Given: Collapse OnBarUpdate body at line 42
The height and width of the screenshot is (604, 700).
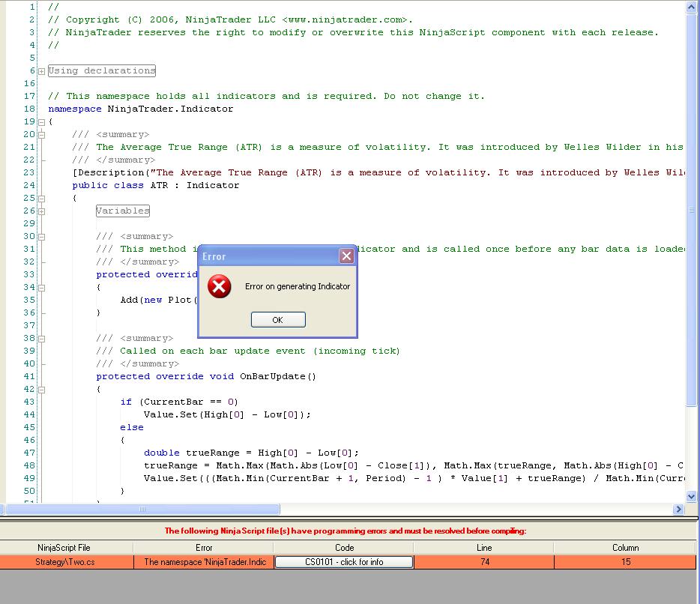Looking at the screenshot, I should click(x=41, y=389).
